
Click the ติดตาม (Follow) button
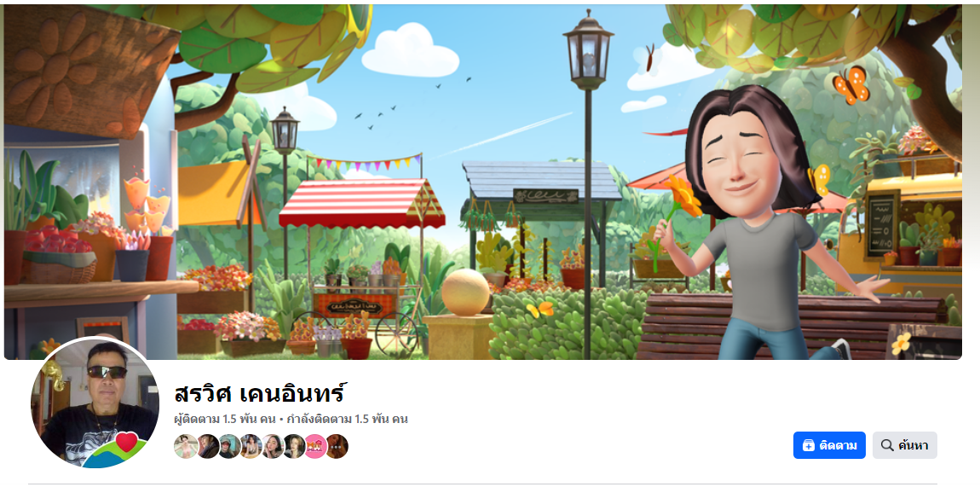point(829,445)
